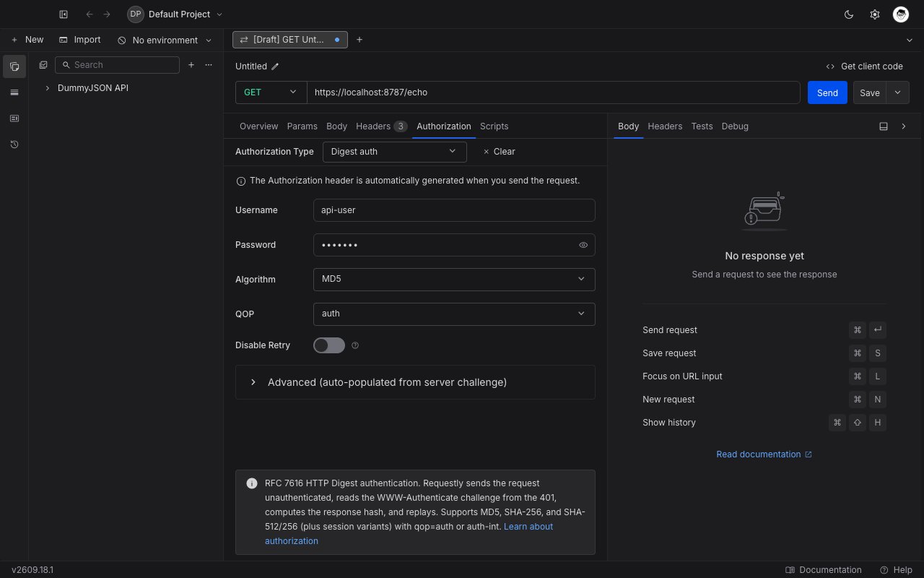Toggle the Disable Retry switch
The width and height of the screenshot is (924, 578).
click(x=329, y=345)
